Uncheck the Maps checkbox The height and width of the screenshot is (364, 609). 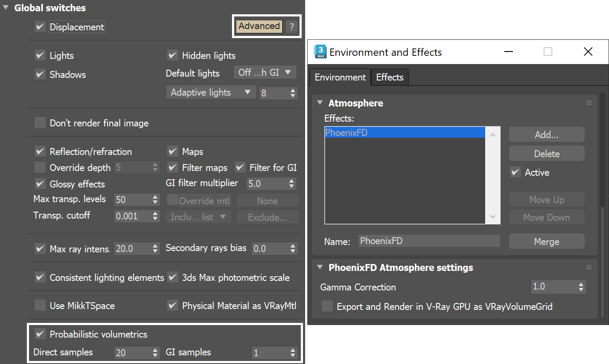pyautogui.click(x=173, y=151)
